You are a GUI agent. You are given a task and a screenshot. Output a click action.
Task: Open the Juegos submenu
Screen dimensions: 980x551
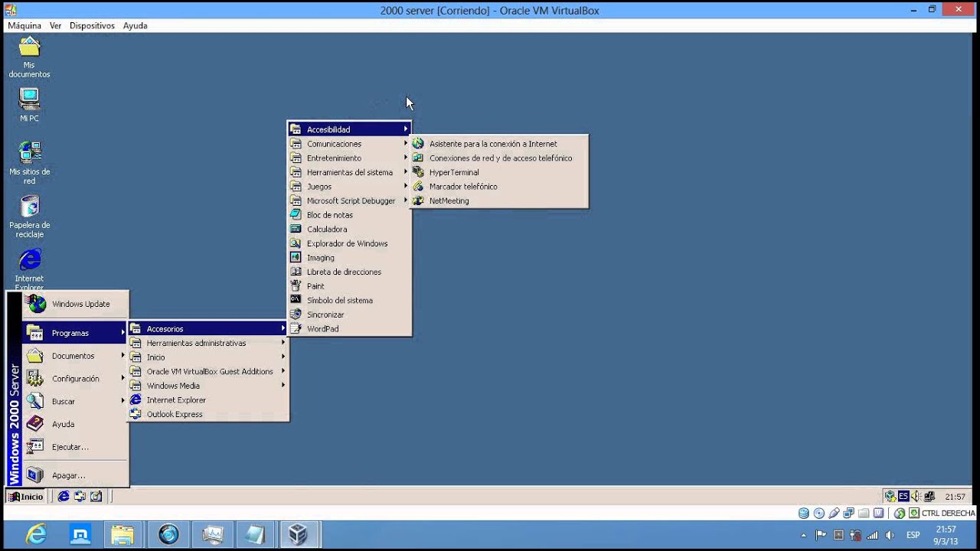(349, 187)
